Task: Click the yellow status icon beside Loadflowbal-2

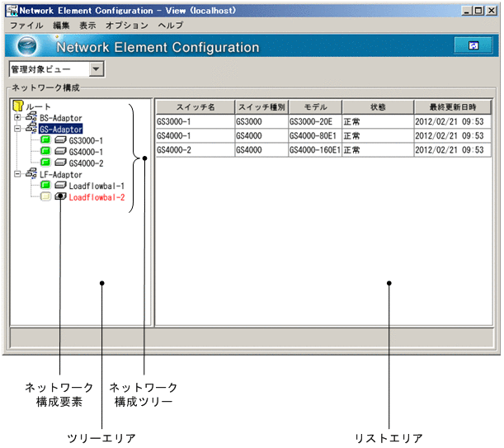Action: (x=46, y=198)
